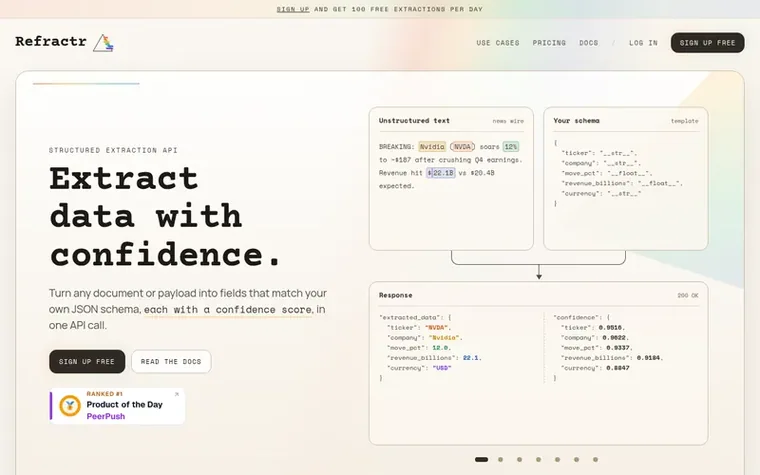Click the Refractr wordmark
This screenshot has width=760, height=475.
coord(51,42)
